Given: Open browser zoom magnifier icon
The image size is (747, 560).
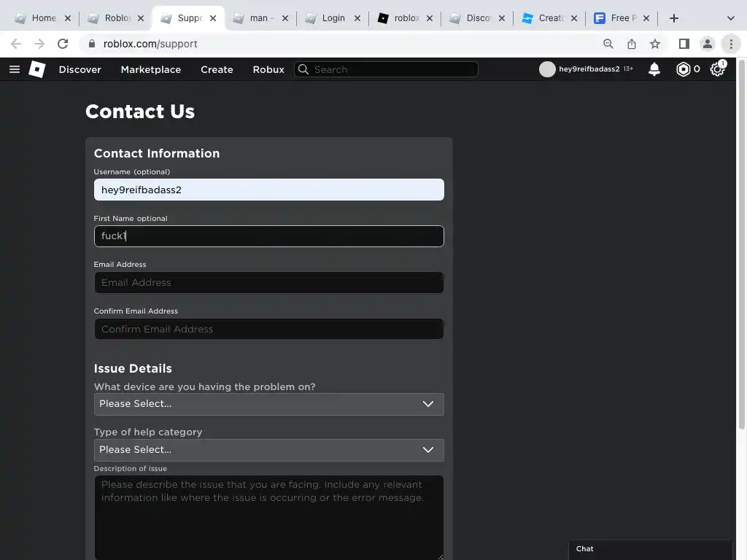Looking at the screenshot, I should point(608,44).
